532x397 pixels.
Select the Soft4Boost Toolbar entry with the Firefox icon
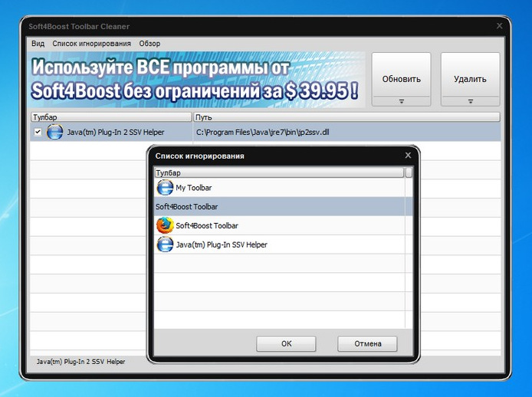click(x=280, y=225)
